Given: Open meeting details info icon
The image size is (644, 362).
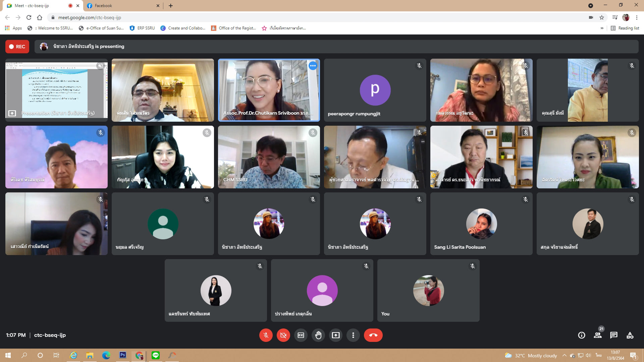Looking at the screenshot, I should click(x=581, y=335).
